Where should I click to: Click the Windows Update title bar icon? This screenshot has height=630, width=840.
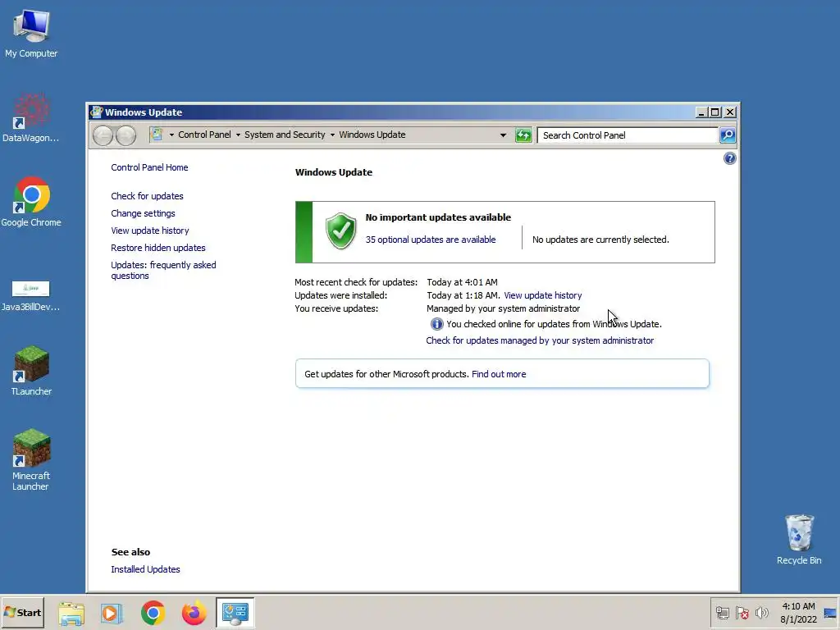[97, 112]
